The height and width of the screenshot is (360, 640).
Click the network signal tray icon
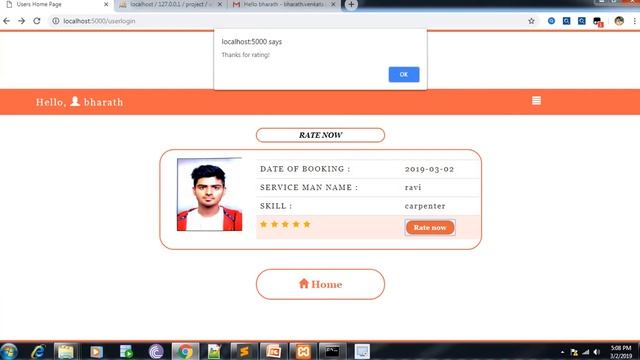tap(586, 352)
